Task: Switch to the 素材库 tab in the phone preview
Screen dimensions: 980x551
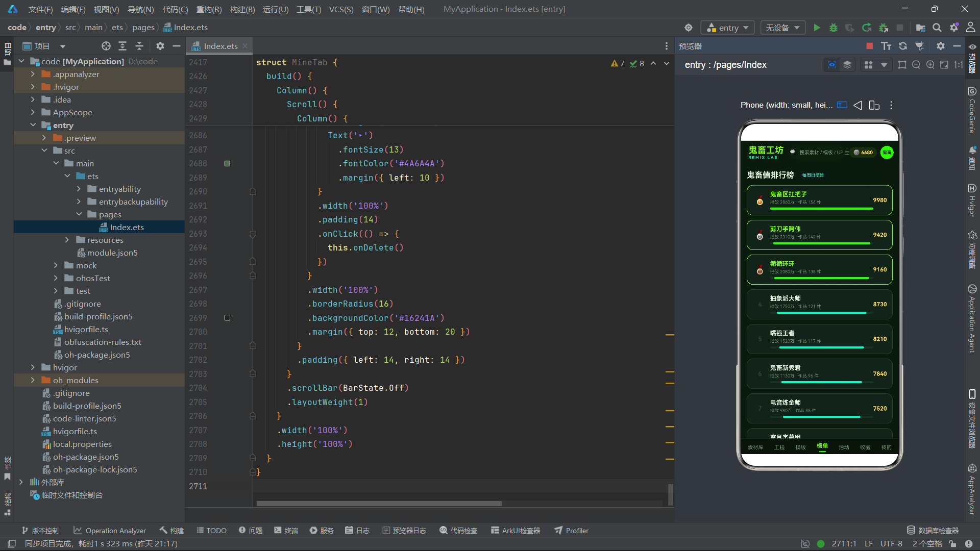Action: coord(755,447)
